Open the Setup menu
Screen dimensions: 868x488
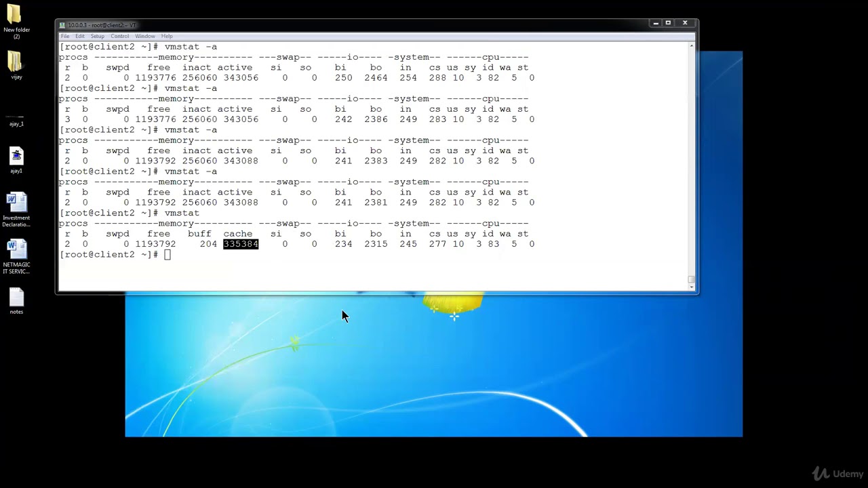(98, 36)
